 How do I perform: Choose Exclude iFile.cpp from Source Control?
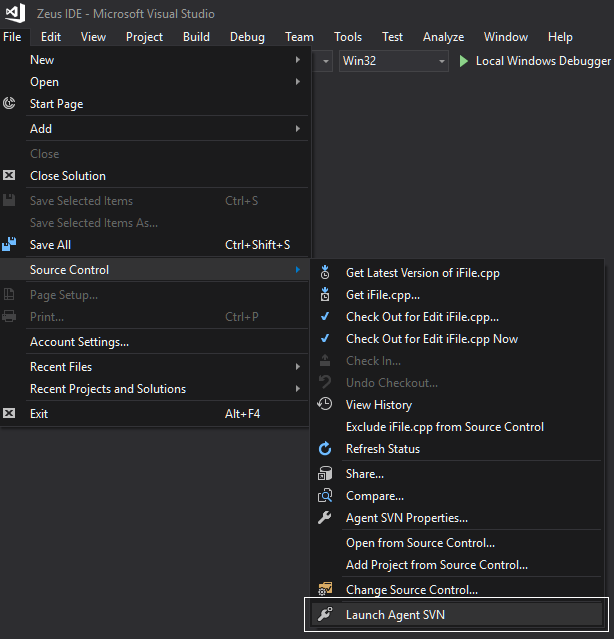click(x=457, y=426)
